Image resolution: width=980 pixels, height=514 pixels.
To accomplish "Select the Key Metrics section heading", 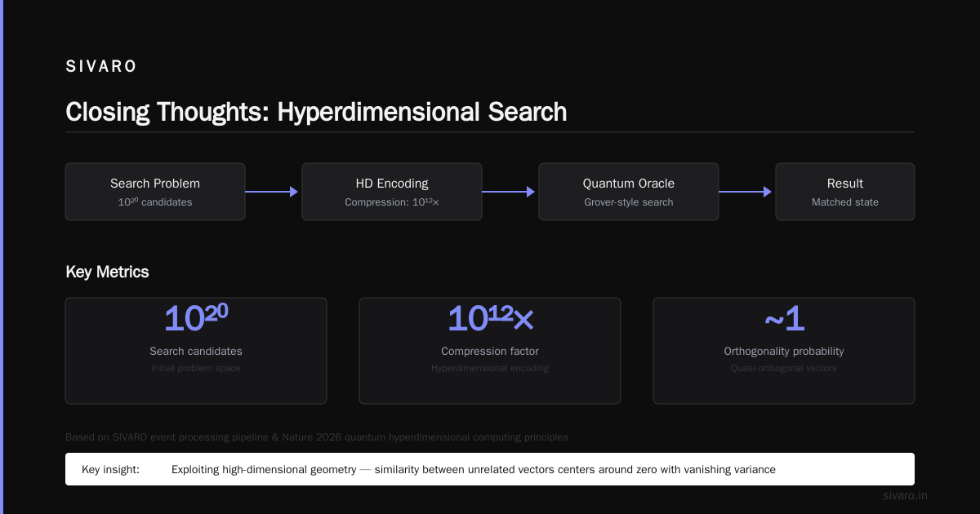I will tap(107, 272).
